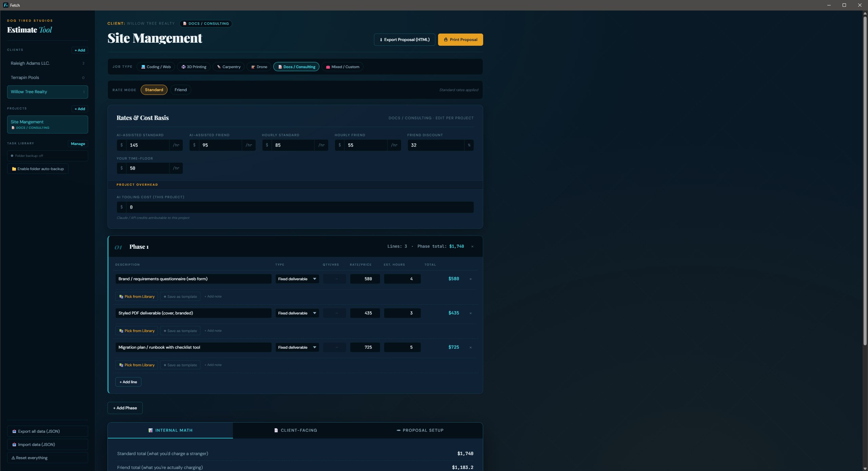The width and height of the screenshot is (868, 471).
Task: Add note to Styled PDF line
Action: (x=213, y=331)
